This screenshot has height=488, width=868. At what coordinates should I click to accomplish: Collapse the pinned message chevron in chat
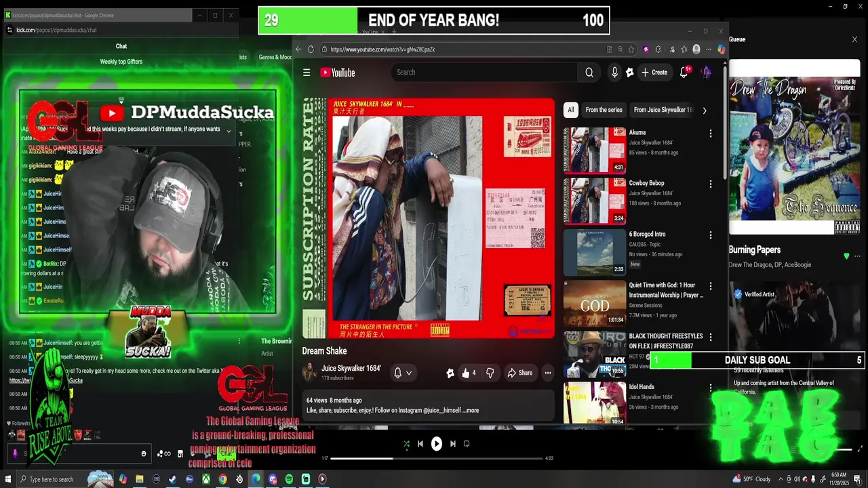[x=229, y=131]
